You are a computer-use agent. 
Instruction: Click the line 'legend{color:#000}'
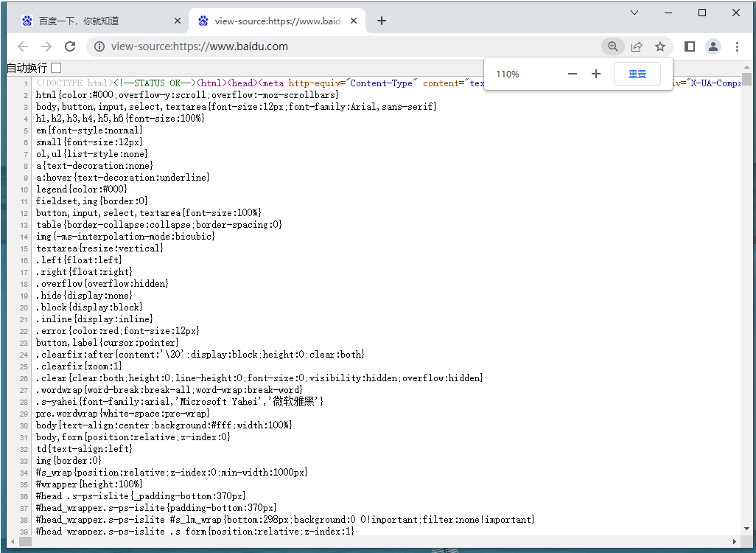pos(82,189)
